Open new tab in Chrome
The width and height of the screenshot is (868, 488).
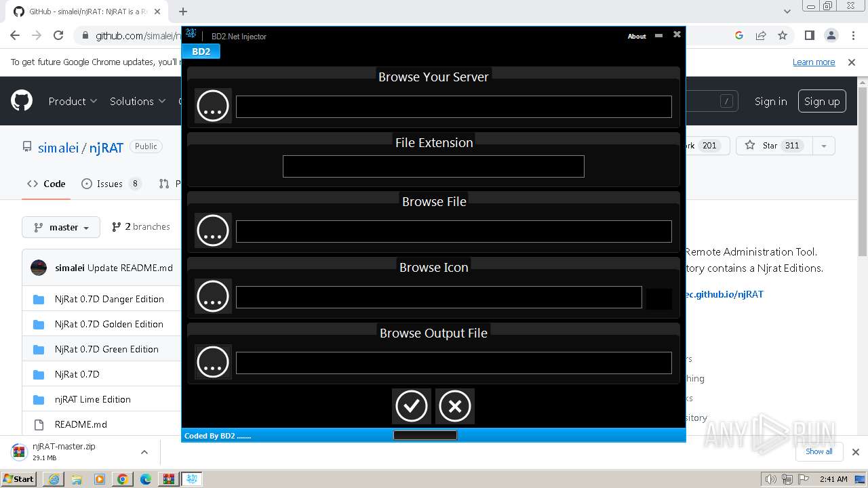click(x=183, y=12)
